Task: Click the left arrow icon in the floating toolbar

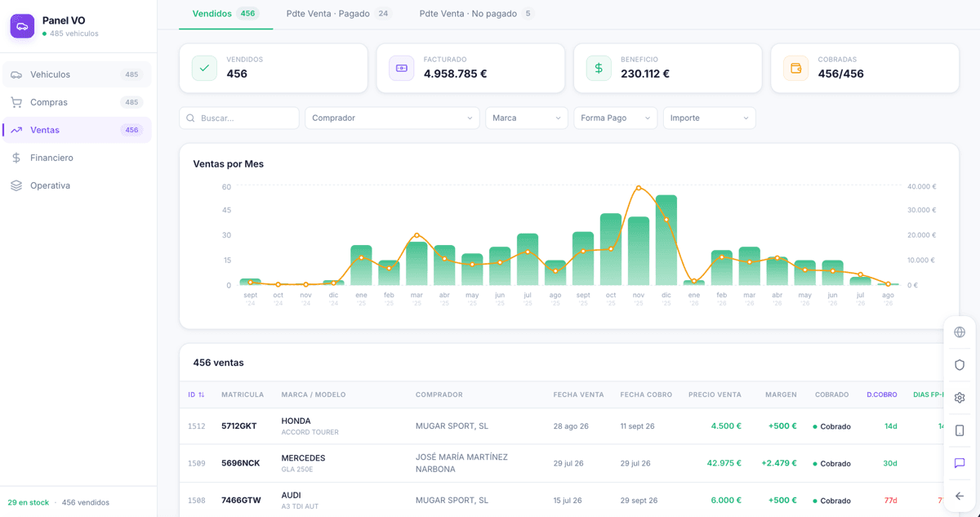Action: point(960,496)
